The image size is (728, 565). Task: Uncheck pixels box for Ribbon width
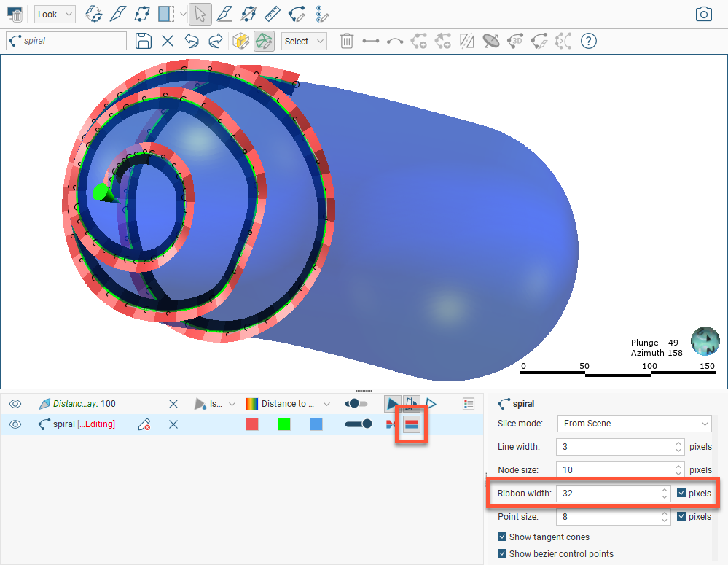[x=681, y=494]
